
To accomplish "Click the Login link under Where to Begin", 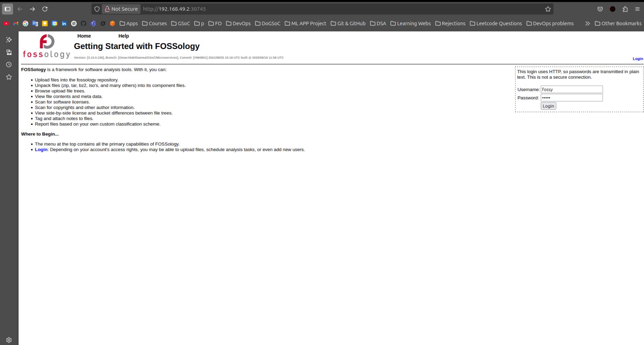I will (41, 150).
